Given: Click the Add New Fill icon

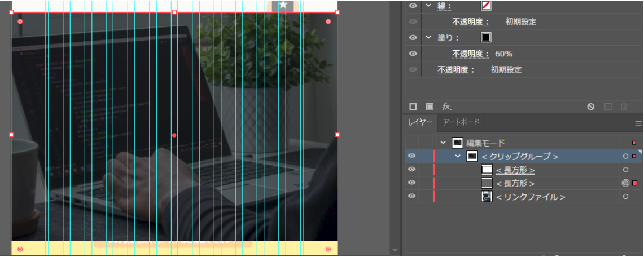Looking at the screenshot, I should pos(430,107).
